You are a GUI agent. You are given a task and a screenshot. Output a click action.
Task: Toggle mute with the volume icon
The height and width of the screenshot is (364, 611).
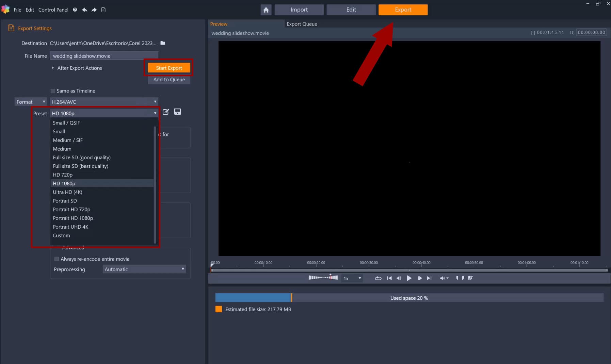pyautogui.click(x=442, y=278)
